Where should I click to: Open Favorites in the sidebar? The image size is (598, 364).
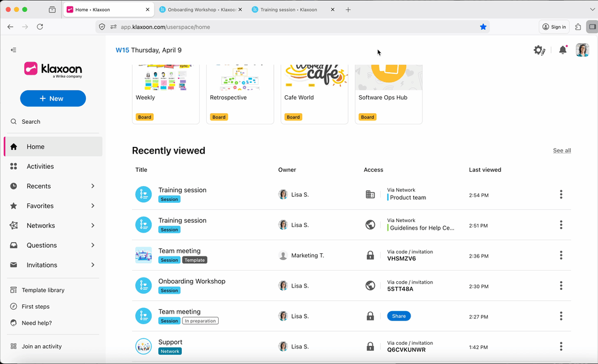(x=40, y=206)
